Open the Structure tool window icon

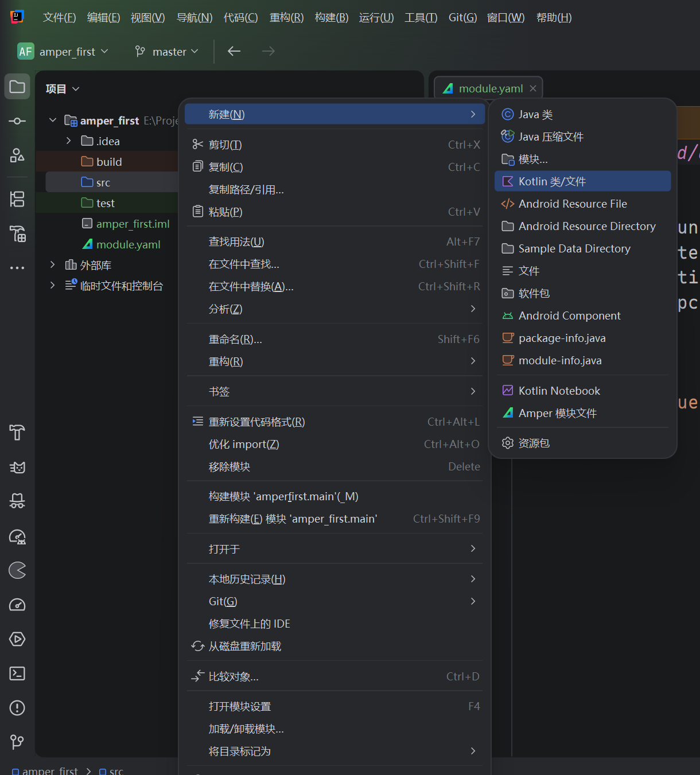click(17, 199)
